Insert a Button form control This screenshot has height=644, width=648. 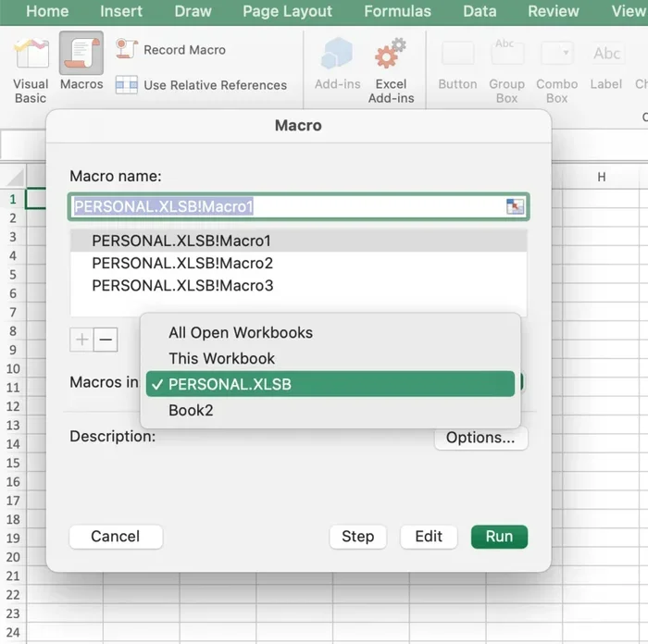(x=457, y=66)
